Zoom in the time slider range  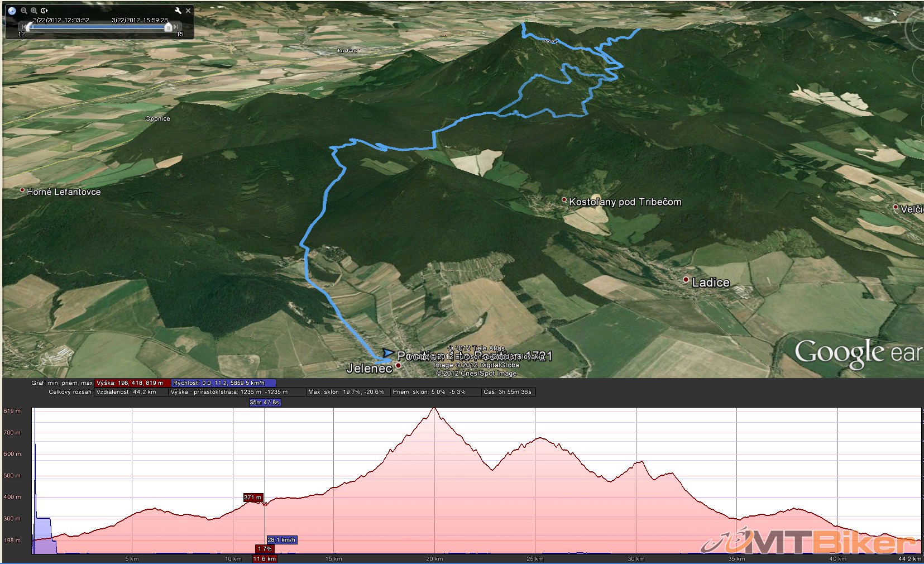click(34, 11)
